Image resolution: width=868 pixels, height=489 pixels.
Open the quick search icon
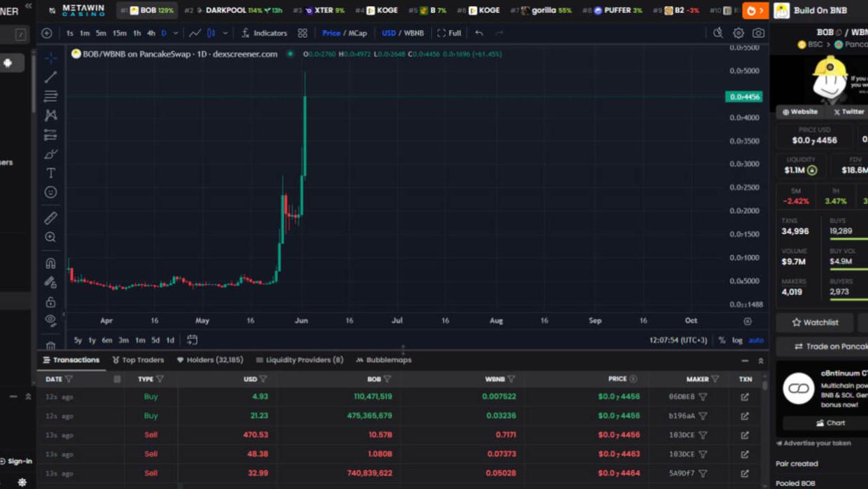(718, 33)
